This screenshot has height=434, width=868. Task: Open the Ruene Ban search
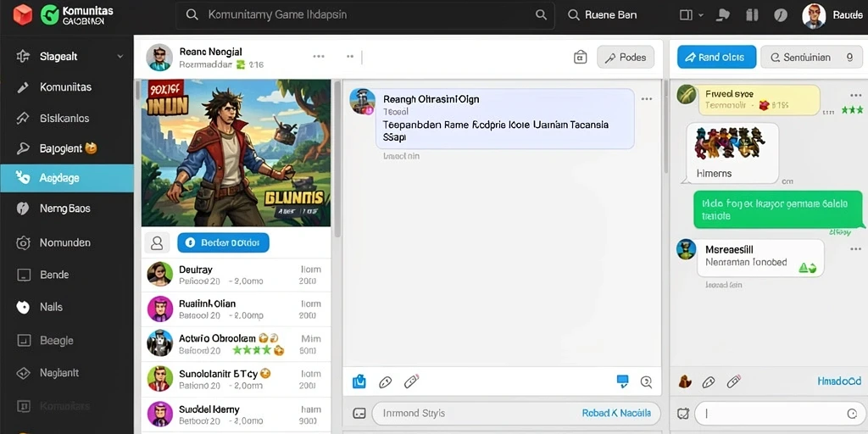(x=603, y=15)
